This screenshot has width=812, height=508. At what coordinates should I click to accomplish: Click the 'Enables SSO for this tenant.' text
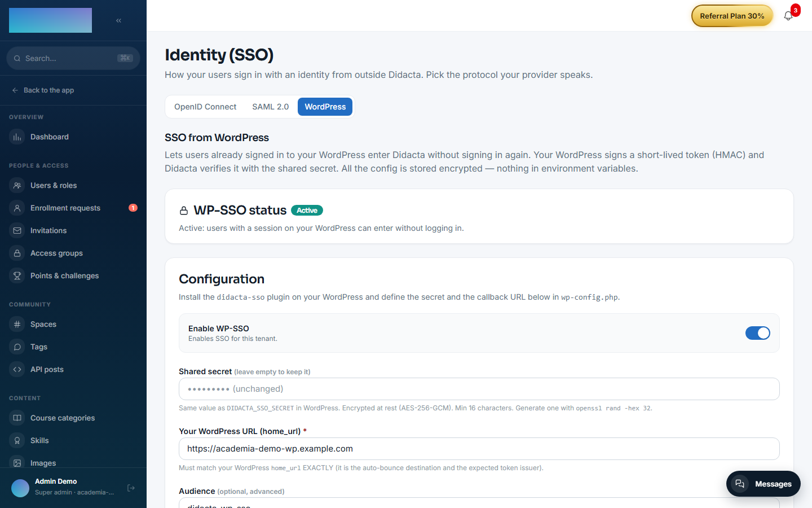233,339
